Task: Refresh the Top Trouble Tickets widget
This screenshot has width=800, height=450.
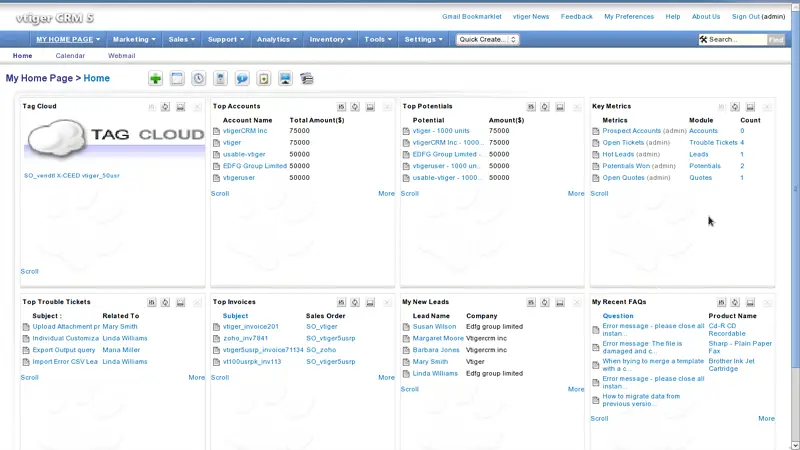Action: [x=165, y=303]
